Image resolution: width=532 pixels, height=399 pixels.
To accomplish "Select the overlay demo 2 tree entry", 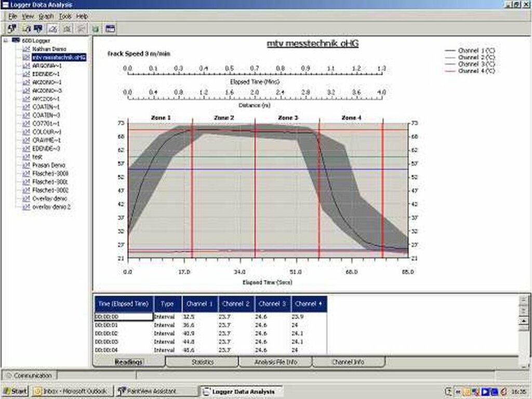I will pyautogui.click(x=51, y=207).
